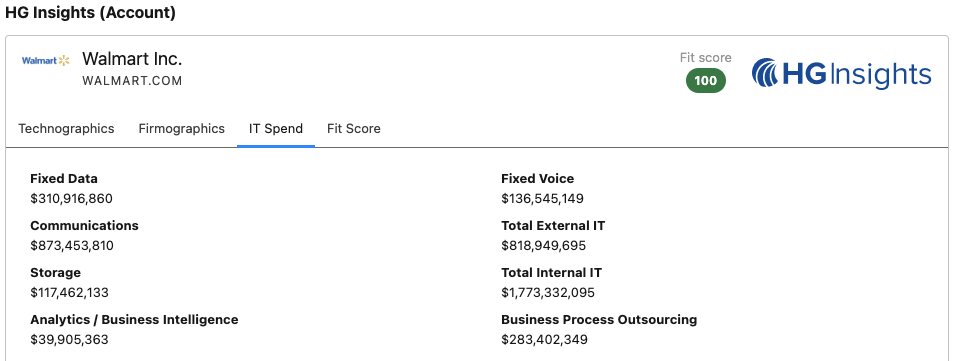Click the Total External IT value
Screen dimensions: 960x361
(x=544, y=246)
